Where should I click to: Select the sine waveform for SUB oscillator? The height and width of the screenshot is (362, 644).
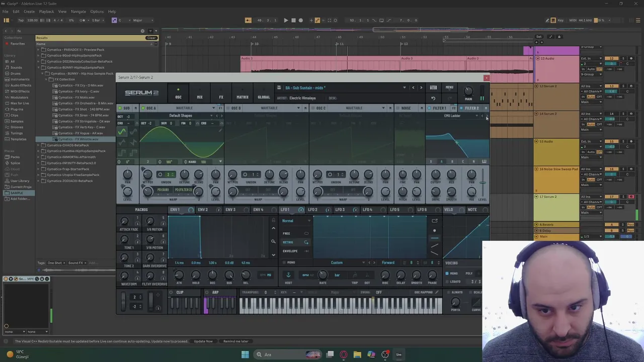tap(122, 132)
